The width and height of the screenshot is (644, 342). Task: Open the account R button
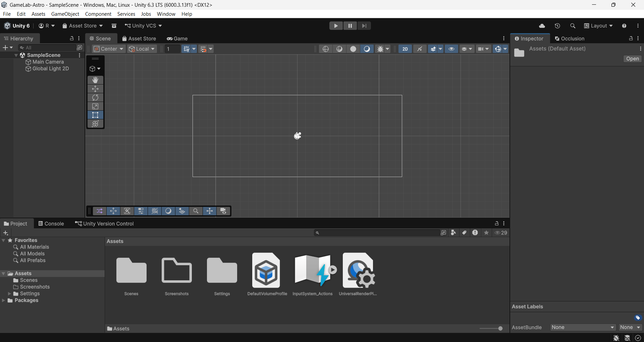click(x=47, y=26)
